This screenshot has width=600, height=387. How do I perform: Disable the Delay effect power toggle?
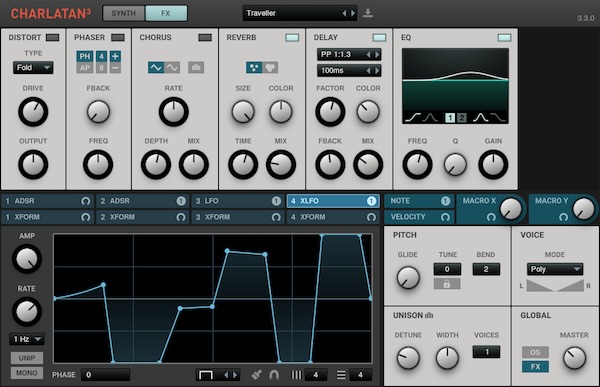380,38
